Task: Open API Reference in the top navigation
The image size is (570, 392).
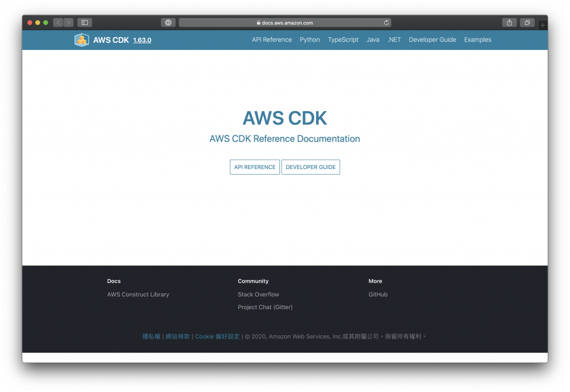Action: (x=272, y=39)
